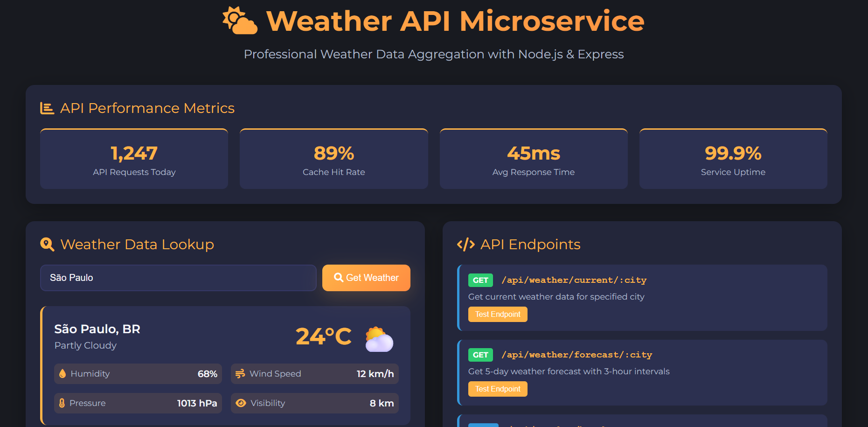Screen dimensions: 868x427
Task: Click the wind icon next to Wind Speed
Action: (241, 373)
